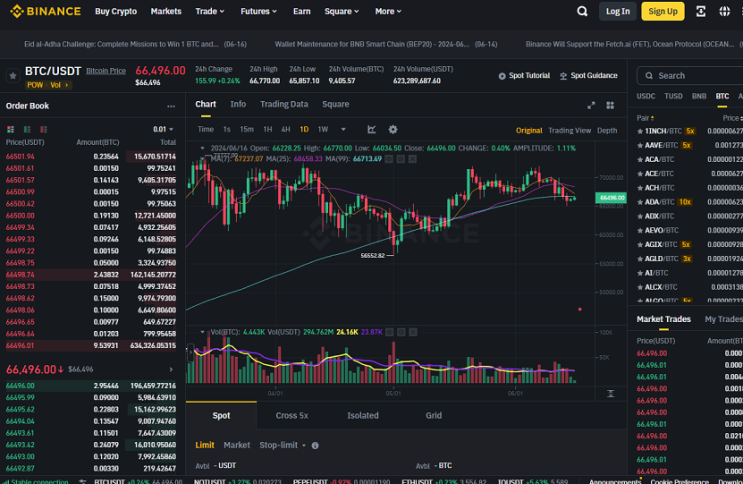Viewport: 743px width, 484px height.
Task: Toggle favorite star for AAVE/BTC
Action: point(640,146)
